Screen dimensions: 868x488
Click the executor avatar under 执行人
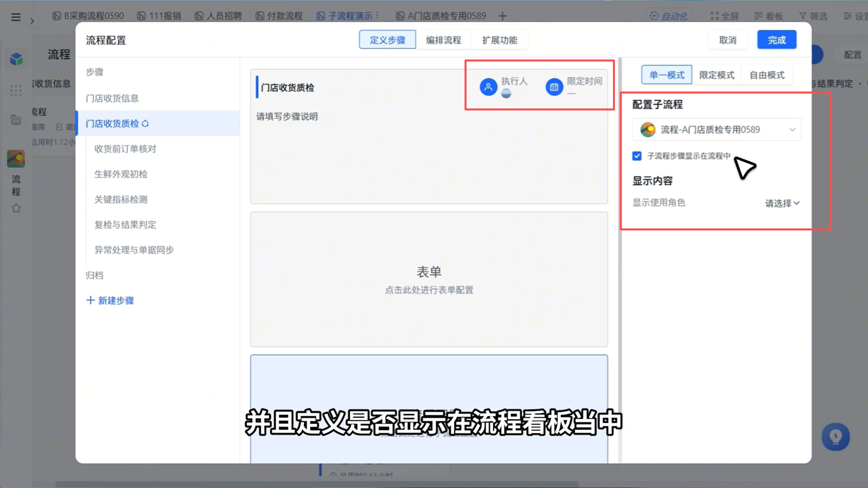point(506,93)
